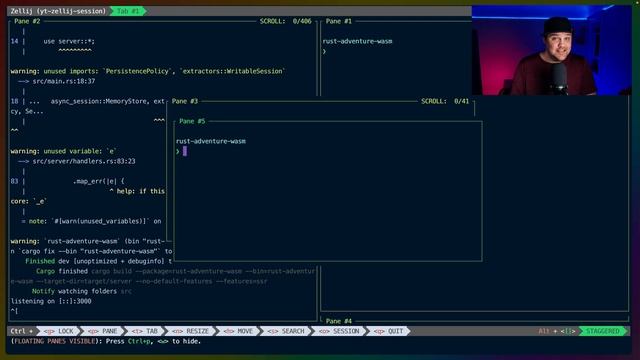Switch to TAB mode in the status bar
This screenshot has height=360, width=640.
click(145, 331)
